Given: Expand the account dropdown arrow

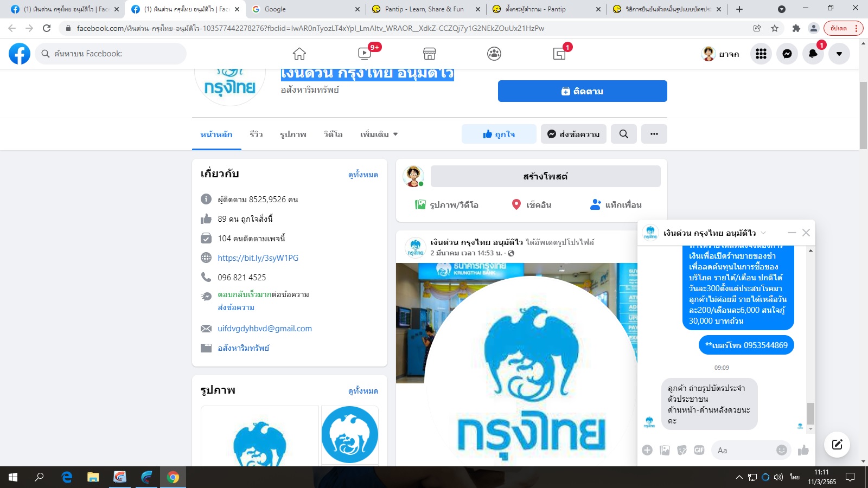Looking at the screenshot, I should point(839,54).
